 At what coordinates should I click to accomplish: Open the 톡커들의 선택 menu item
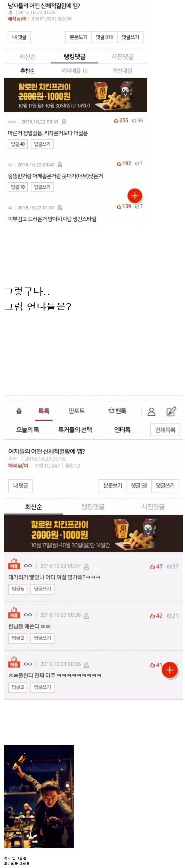[x=75, y=430]
